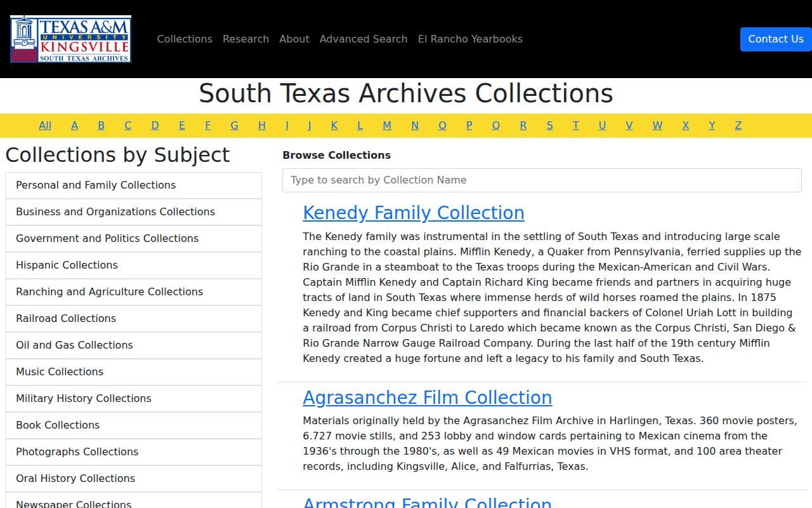Open the Kenedy Family Collection
Screen dimensions: 812x508
(x=414, y=213)
